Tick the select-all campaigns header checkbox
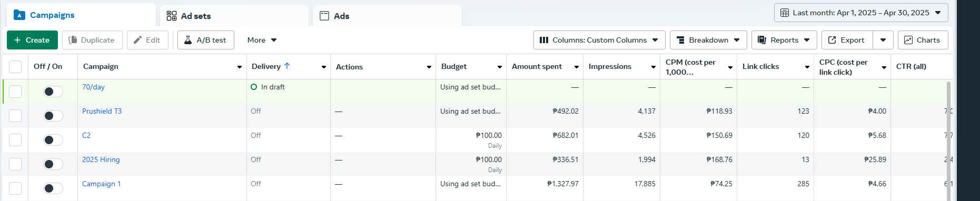Image resolution: width=980 pixels, height=201 pixels. 15,67
